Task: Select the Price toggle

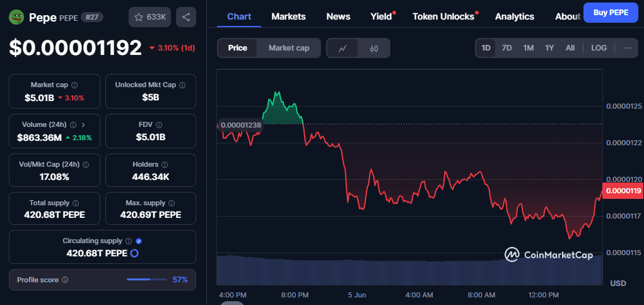Action: [x=237, y=48]
